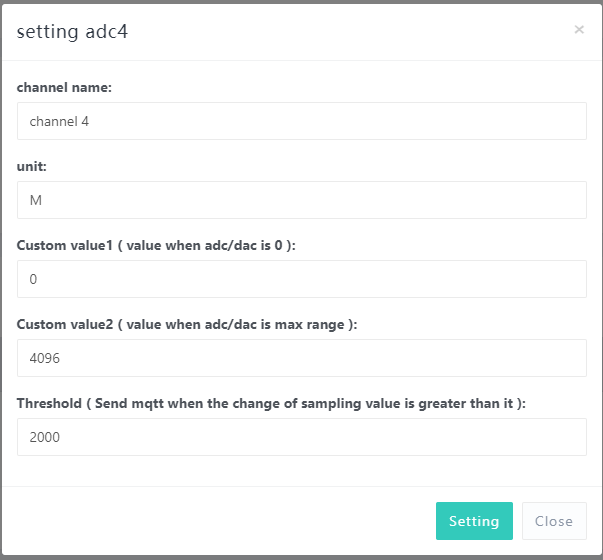Click the "channel name:" label
The height and width of the screenshot is (560, 603).
[x=64, y=88]
